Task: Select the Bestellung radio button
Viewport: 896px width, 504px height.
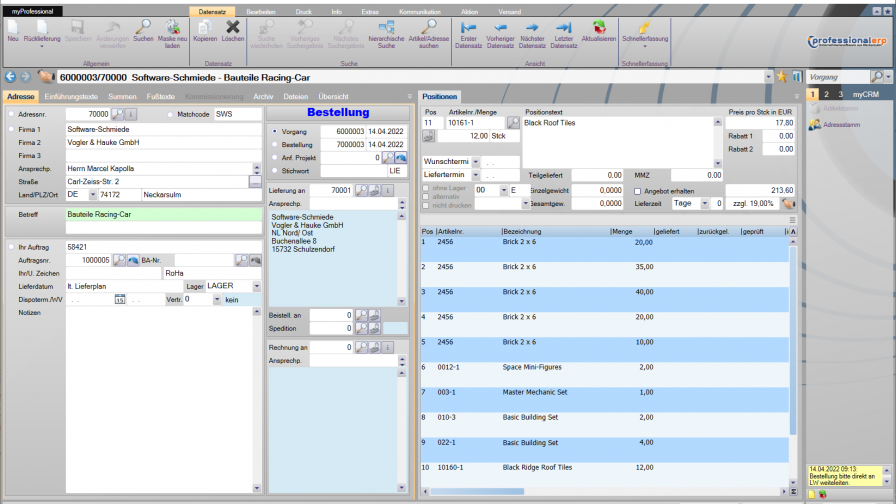Action: click(x=275, y=144)
